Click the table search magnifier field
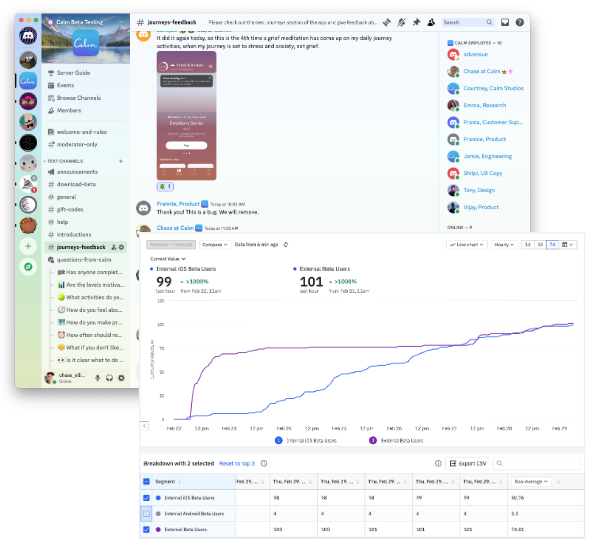This screenshot has width=597, height=557. click(537, 463)
